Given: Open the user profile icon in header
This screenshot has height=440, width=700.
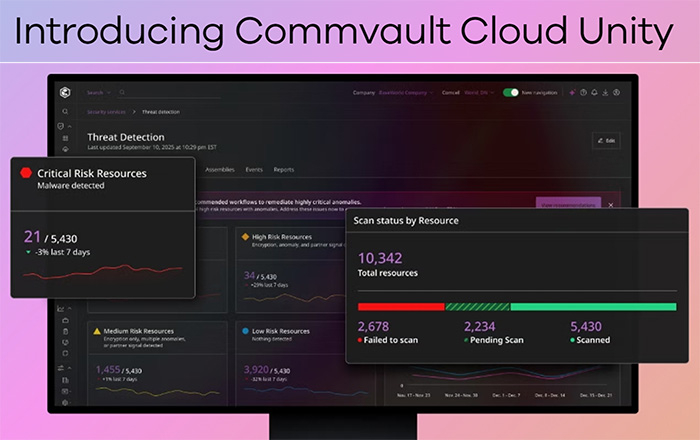Looking at the screenshot, I should pos(617,92).
